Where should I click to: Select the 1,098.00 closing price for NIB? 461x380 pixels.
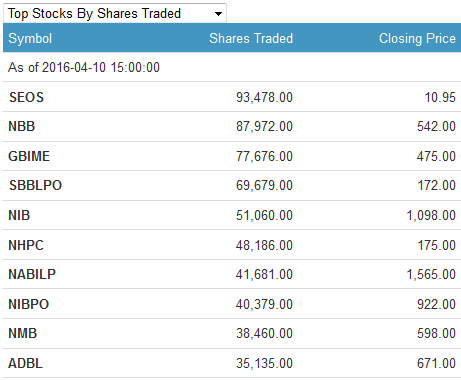pyautogui.click(x=431, y=215)
